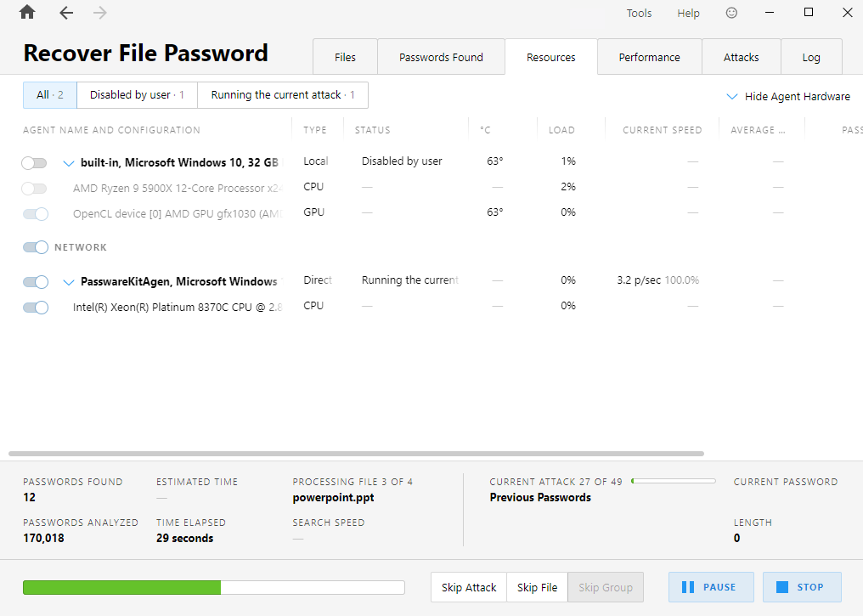Click the '29 seconds' time elapsed value
Screen dimensions: 863x616
coord(185,539)
